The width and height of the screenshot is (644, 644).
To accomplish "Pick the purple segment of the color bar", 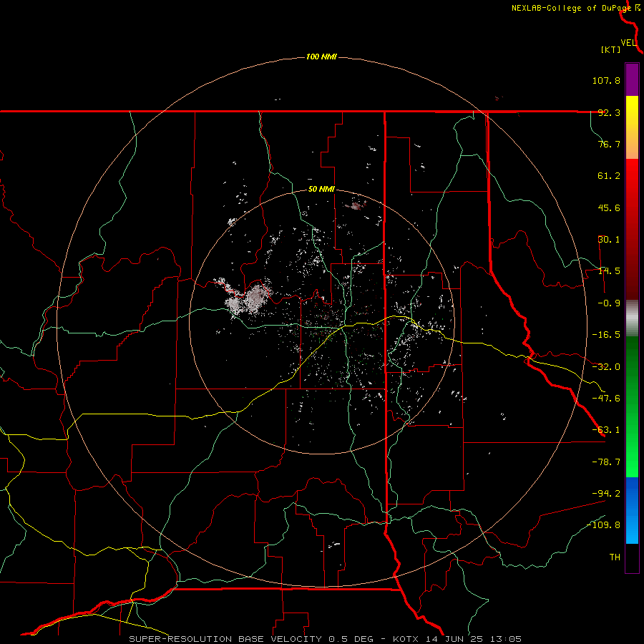I will (632, 80).
